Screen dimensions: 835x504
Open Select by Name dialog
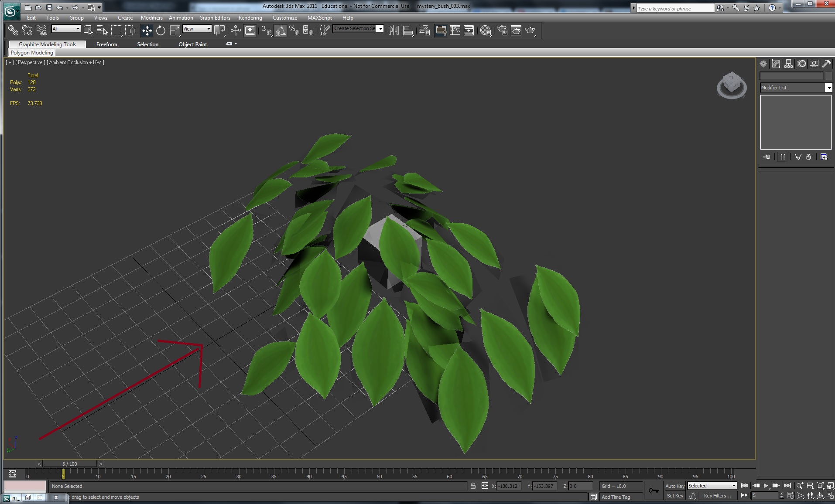(102, 30)
